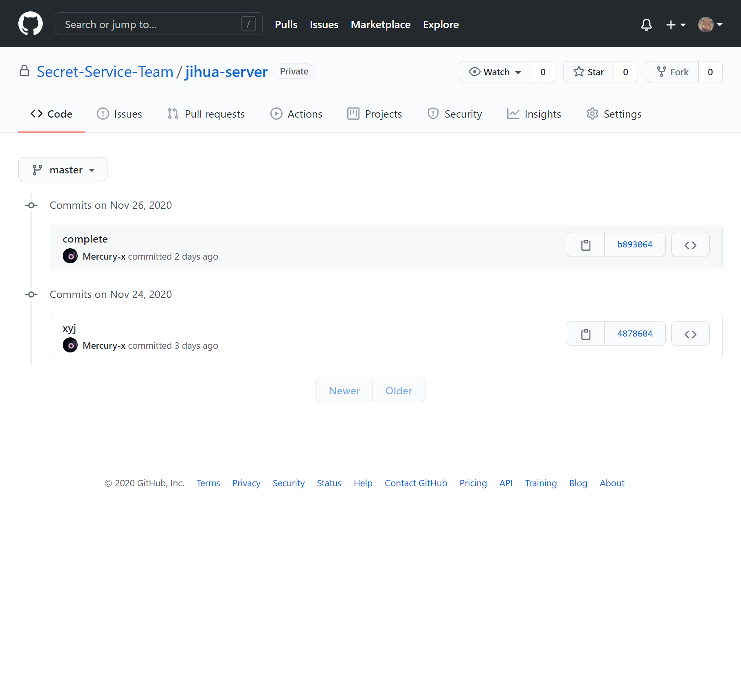This screenshot has height=700, width=741.
Task: Open commit b893064 hash link
Action: tap(635, 245)
